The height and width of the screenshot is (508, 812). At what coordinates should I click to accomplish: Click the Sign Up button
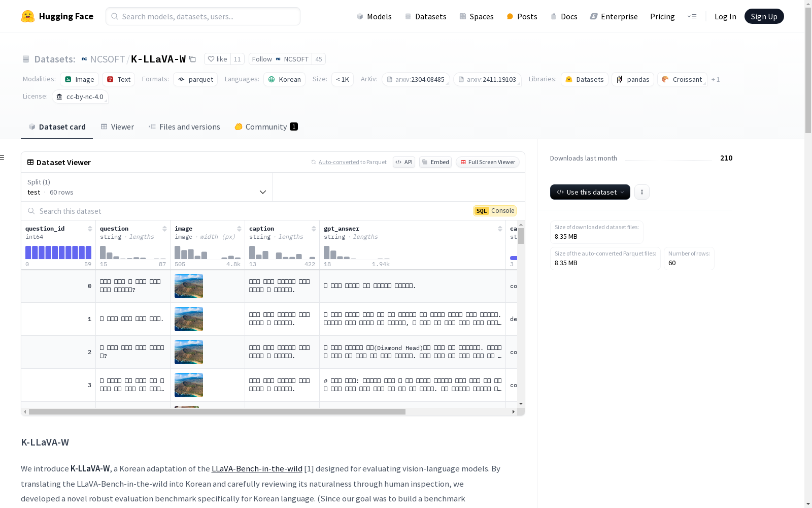(764, 16)
